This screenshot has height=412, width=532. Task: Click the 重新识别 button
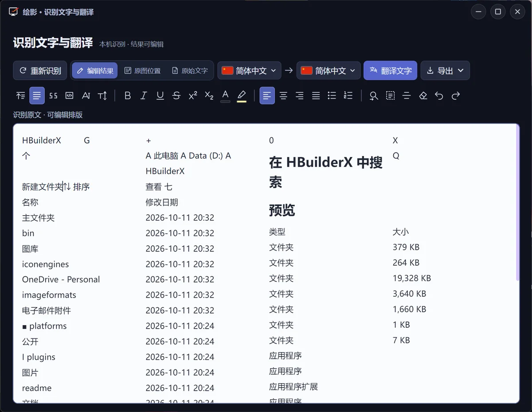(40, 71)
